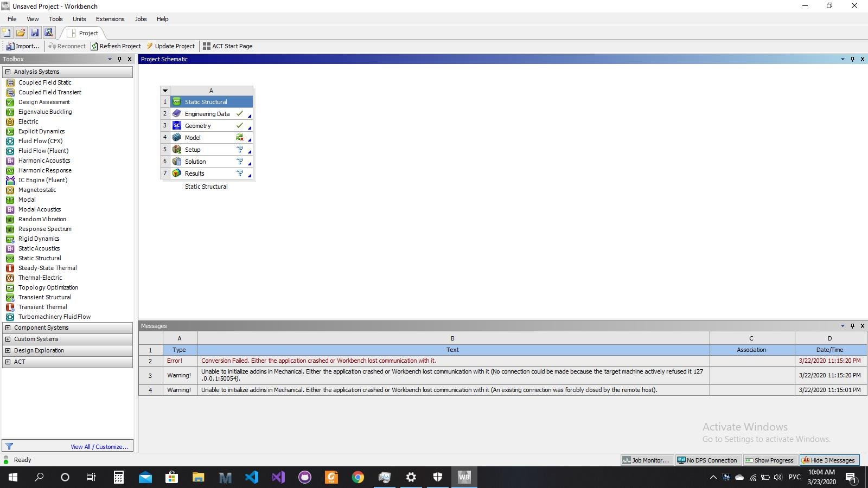Image resolution: width=868 pixels, height=488 pixels.
Task: Open the Tools menu
Action: 55,19
